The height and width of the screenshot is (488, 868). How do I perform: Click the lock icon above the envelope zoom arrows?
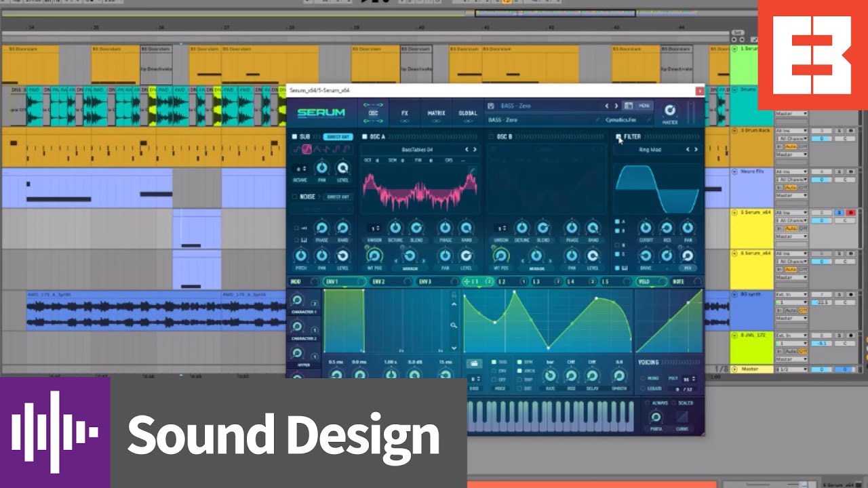(x=454, y=294)
